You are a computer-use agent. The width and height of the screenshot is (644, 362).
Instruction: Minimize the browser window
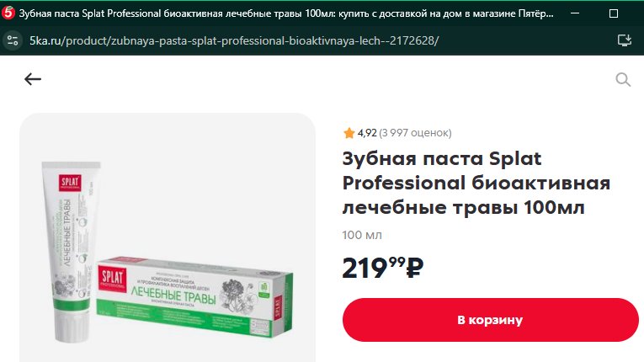coord(575,13)
